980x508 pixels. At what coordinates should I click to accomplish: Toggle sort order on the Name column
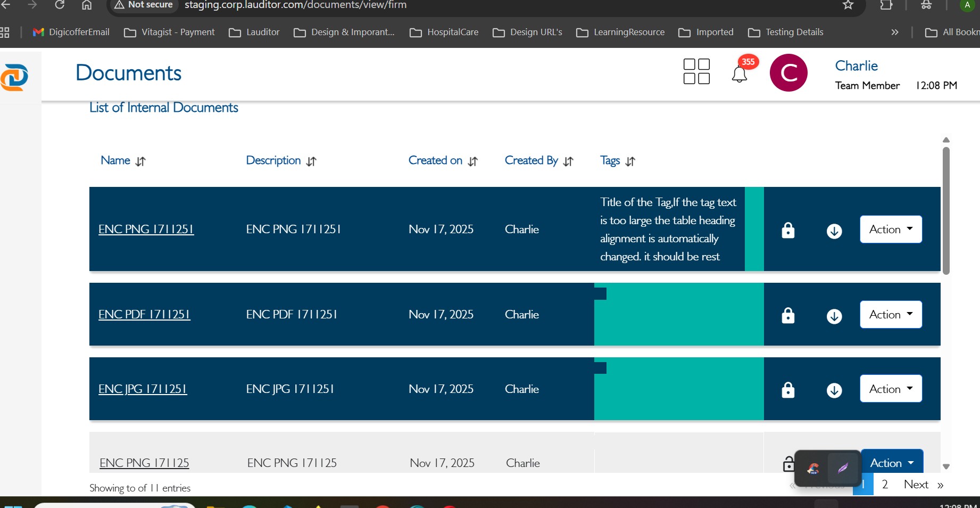(140, 161)
